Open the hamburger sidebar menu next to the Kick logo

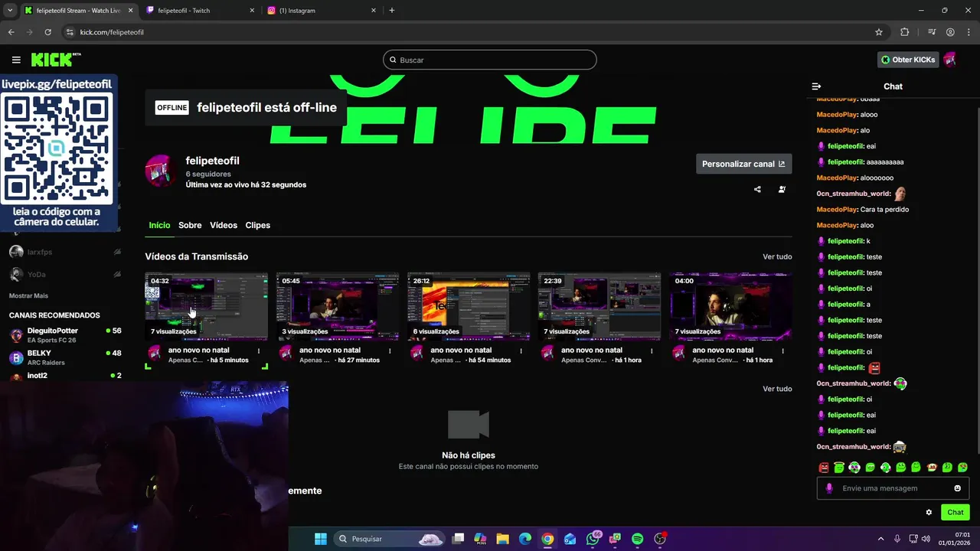(16, 60)
